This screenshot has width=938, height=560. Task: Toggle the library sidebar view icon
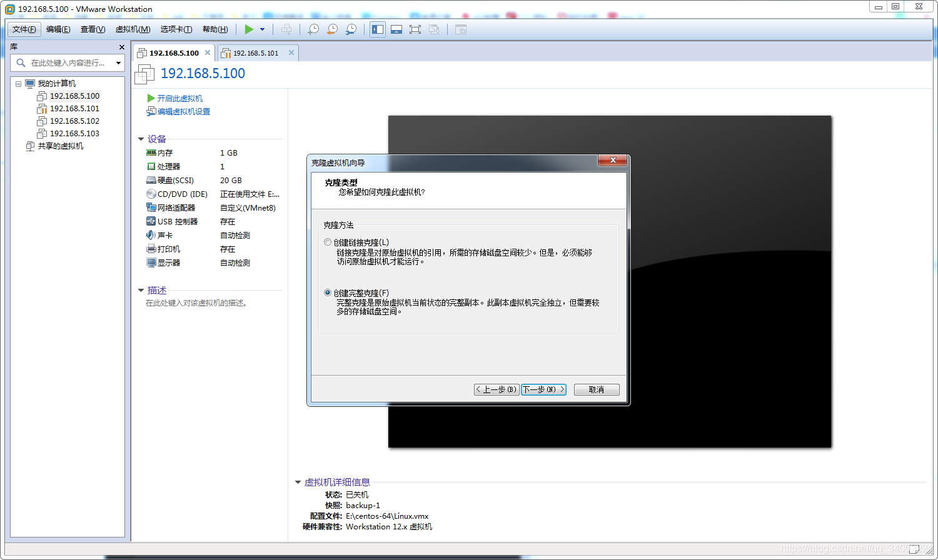point(378,29)
